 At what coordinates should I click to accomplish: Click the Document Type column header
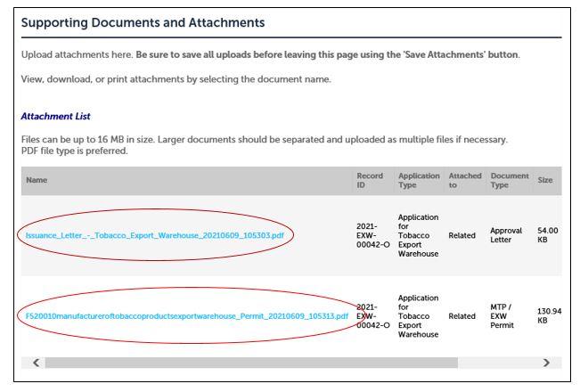(x=509, y=181)
